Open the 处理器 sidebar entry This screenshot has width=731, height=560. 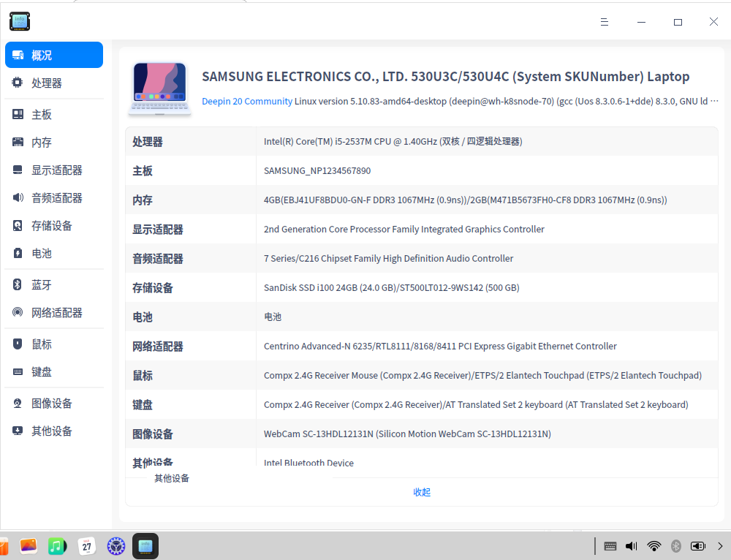54,83
